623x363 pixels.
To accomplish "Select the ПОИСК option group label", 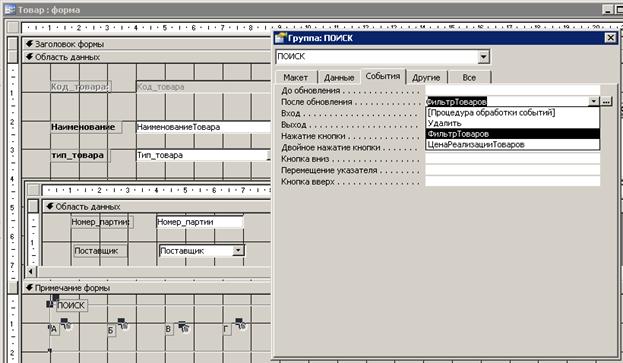I will click(x=72, y=305).
